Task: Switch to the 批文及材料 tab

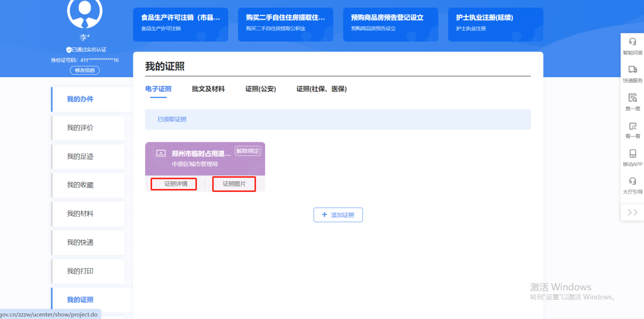Action: (208, 88)
